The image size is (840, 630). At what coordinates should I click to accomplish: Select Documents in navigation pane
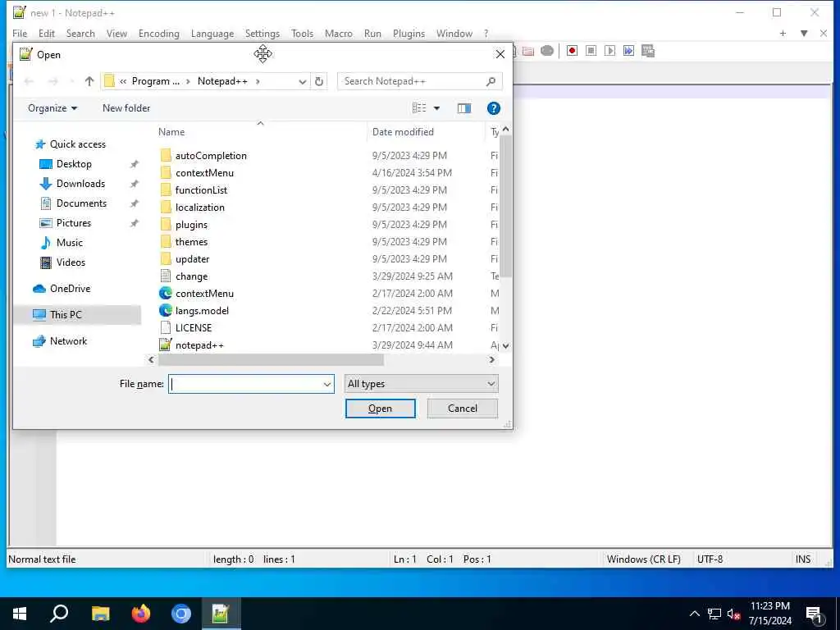tap(81, 203)
